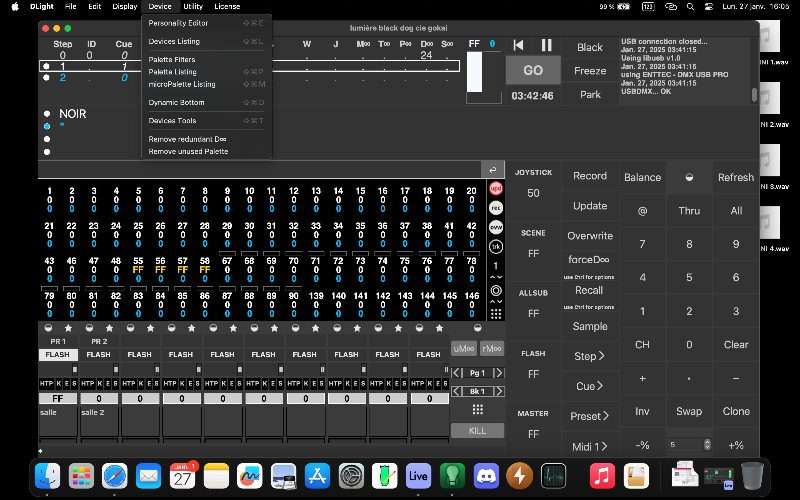The height and width of the screenshot is (500, 800).
Task: Click the 'rec' round icon
Action: click(495, 207)
